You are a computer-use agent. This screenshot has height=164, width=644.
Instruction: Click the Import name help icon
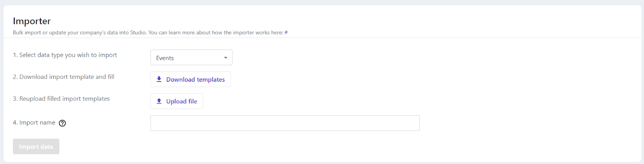coord(62,123)
